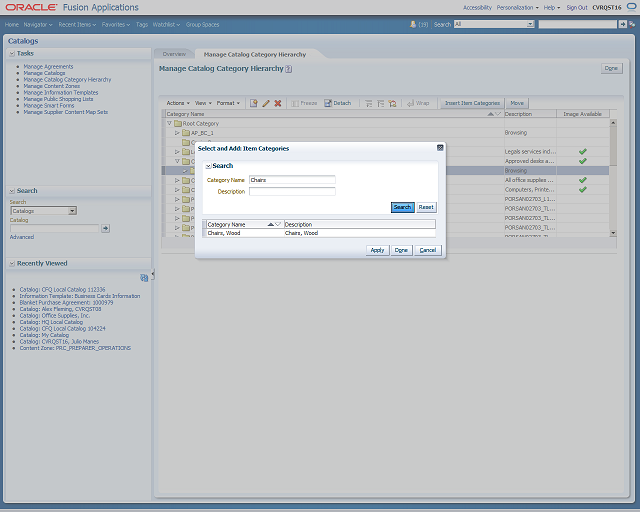The width and height of the screenshot is (640, 512).
Task: Open the Manage Agreements task link
Action: pyautogui.click(x=48, y=67)
